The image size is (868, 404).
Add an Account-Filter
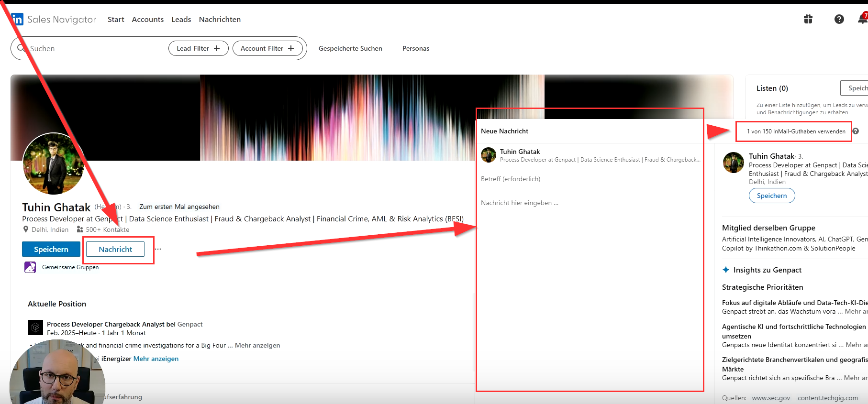pyautogui.click(x=267, y=48)
